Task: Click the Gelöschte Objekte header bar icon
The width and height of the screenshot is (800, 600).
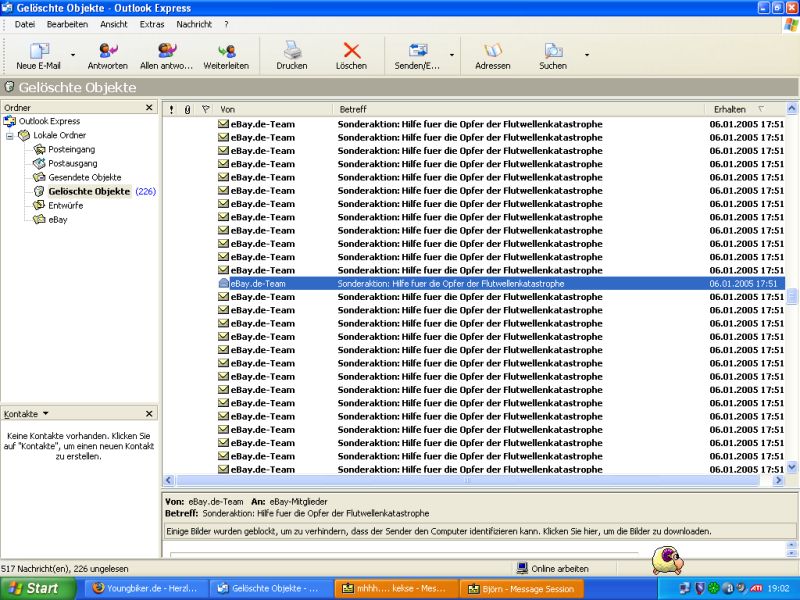Action: point(9,87)
